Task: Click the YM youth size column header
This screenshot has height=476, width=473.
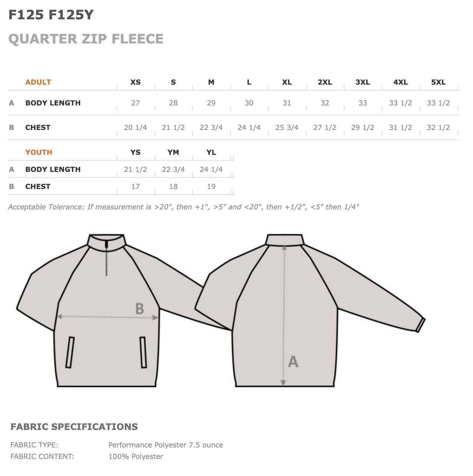Action: click(173, 152)
